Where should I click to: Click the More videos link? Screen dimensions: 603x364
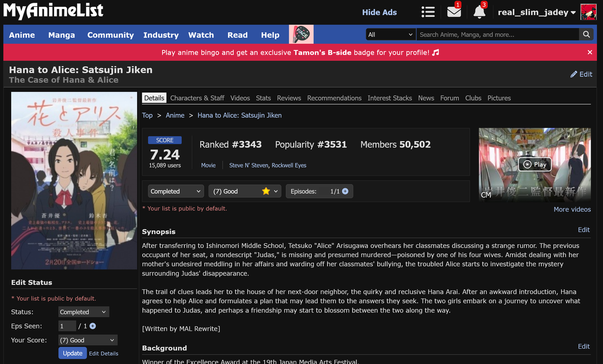(572, 210)
